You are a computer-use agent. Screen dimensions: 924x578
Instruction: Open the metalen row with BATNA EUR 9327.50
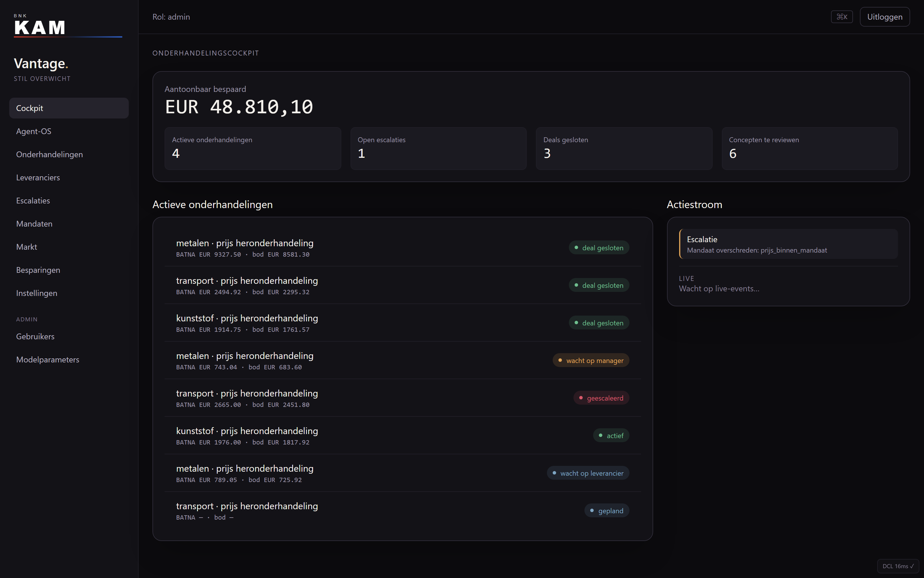(x=403, y=248)
